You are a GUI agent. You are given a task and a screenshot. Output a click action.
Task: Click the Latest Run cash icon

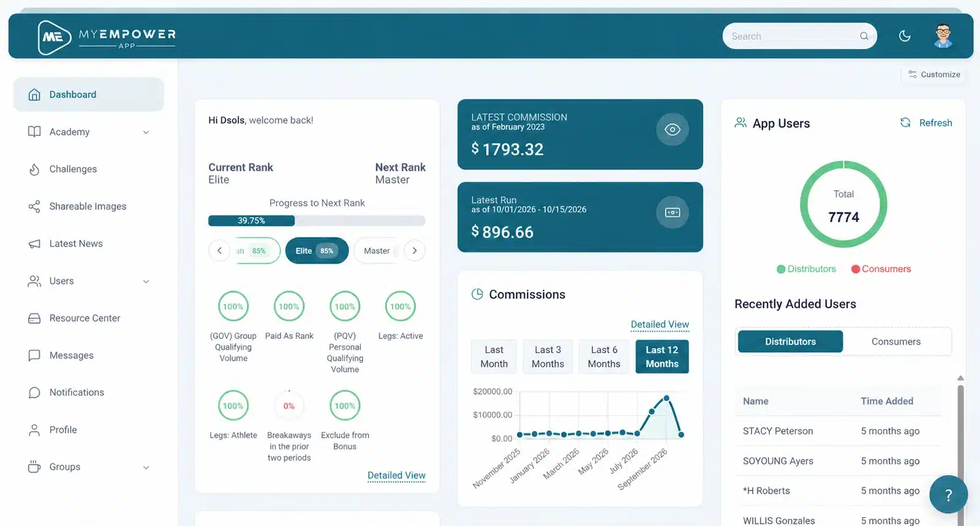(673, 212)
